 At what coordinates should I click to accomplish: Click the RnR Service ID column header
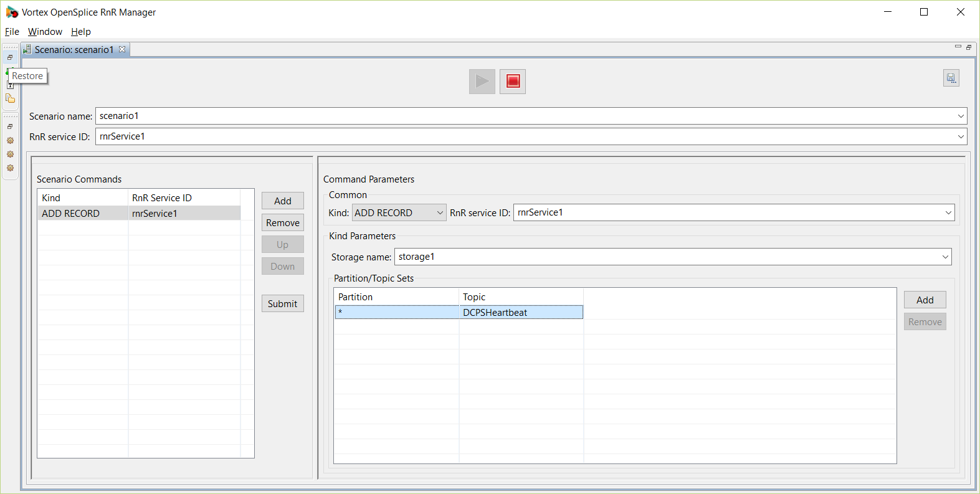click(x=184, y=197)
